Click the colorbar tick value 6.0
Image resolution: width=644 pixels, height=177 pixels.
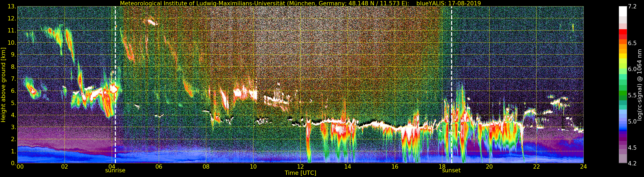[632, 69]
